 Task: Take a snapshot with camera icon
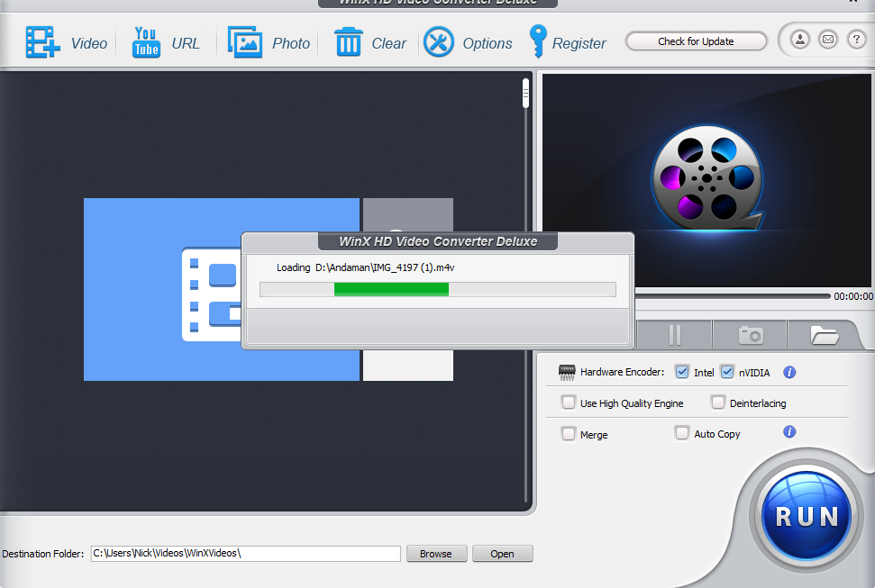click(750, 335)
